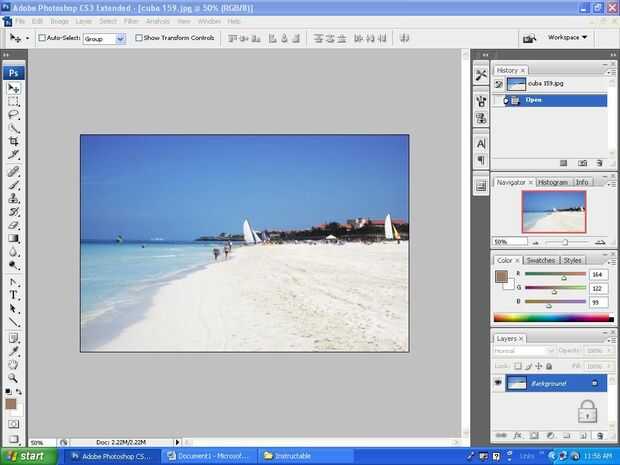The image size is (620, 465).
Task: Open the Paragraph panel icon in dock
Action: click(x=481, y=160)
